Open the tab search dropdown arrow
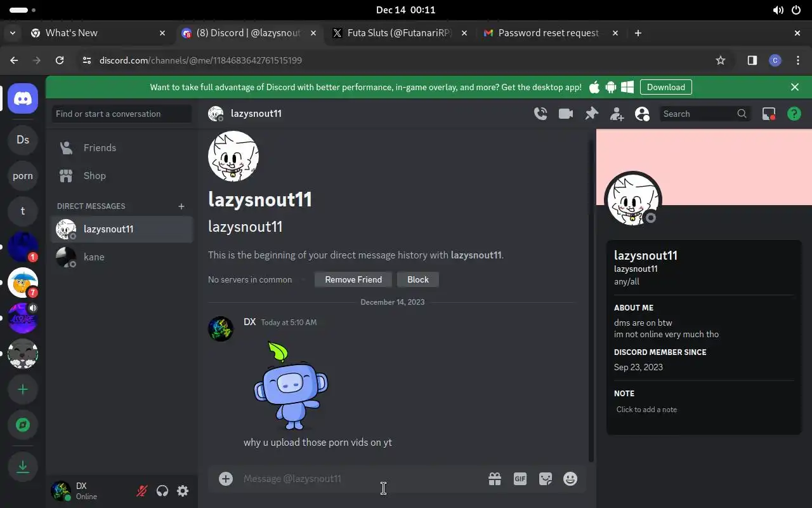 12,33
